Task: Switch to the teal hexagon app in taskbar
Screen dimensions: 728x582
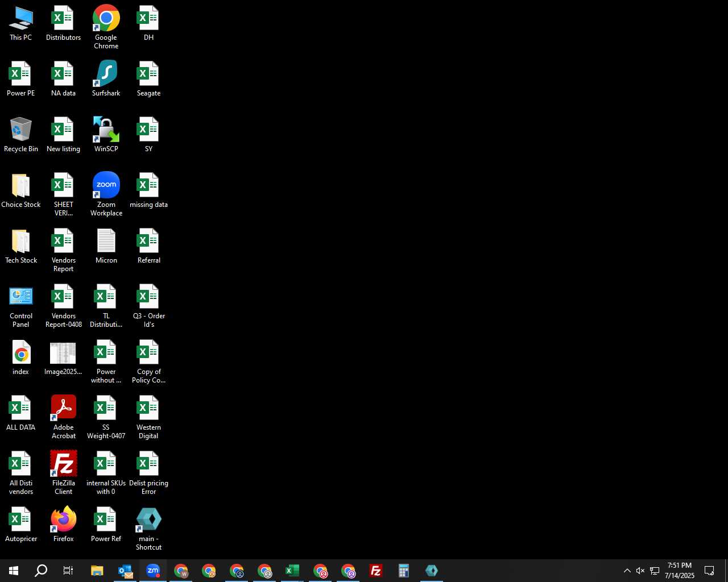Action: coord(432,571)
